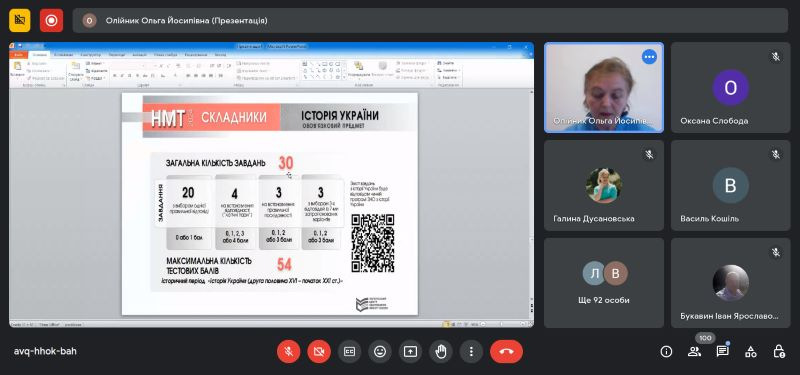Open the chat messages icon
800x375 pixels.
click(x=722, y=352)
